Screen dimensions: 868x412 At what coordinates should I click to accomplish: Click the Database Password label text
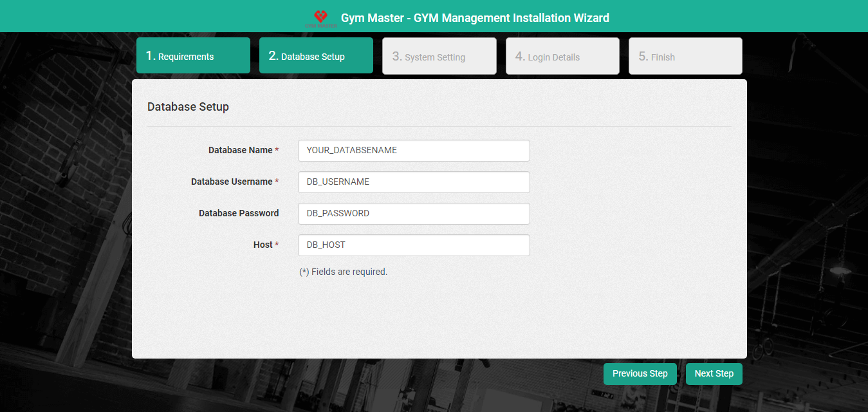click(239, 214)
